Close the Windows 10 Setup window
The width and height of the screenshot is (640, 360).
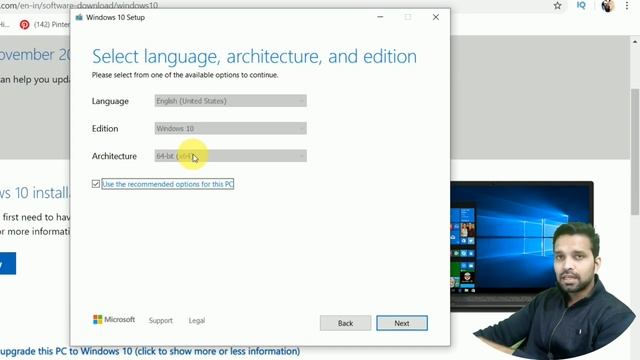pyautogui.click(x=436, y=17)
